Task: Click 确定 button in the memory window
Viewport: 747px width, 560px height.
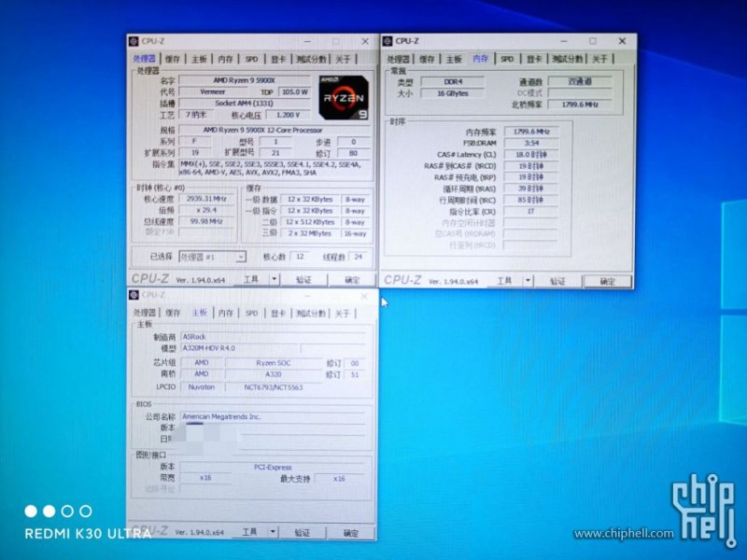Action: coord(607,281)
